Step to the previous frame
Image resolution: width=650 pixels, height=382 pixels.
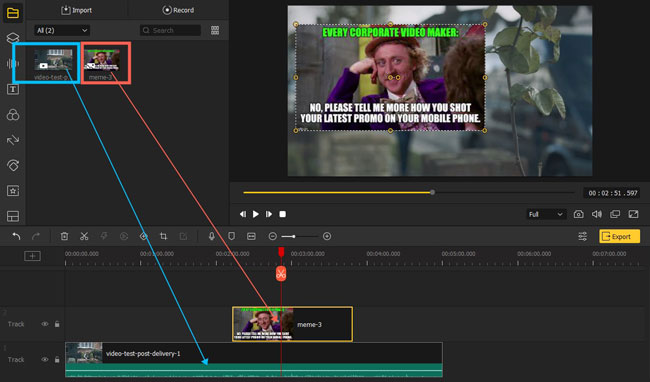point(243,214)
